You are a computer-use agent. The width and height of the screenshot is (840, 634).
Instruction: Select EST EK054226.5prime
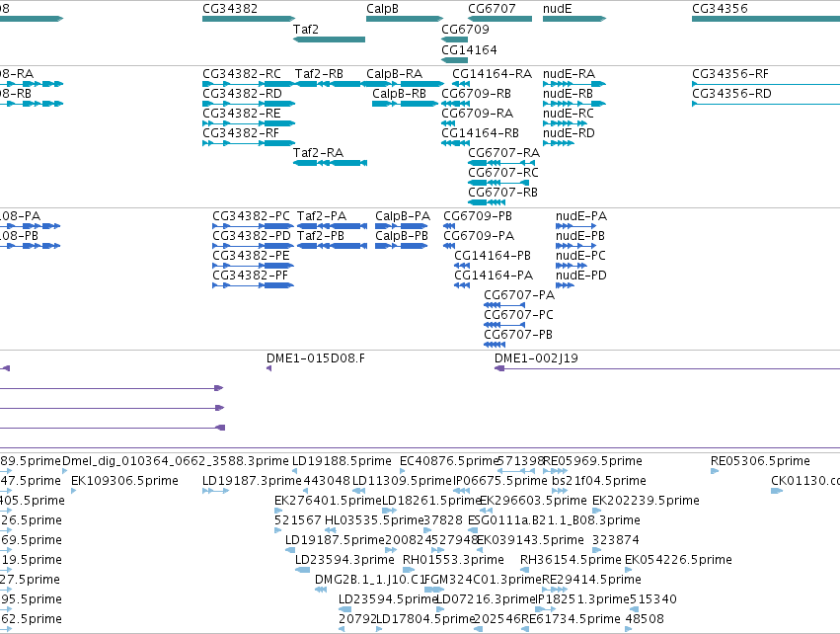(678, 560)
